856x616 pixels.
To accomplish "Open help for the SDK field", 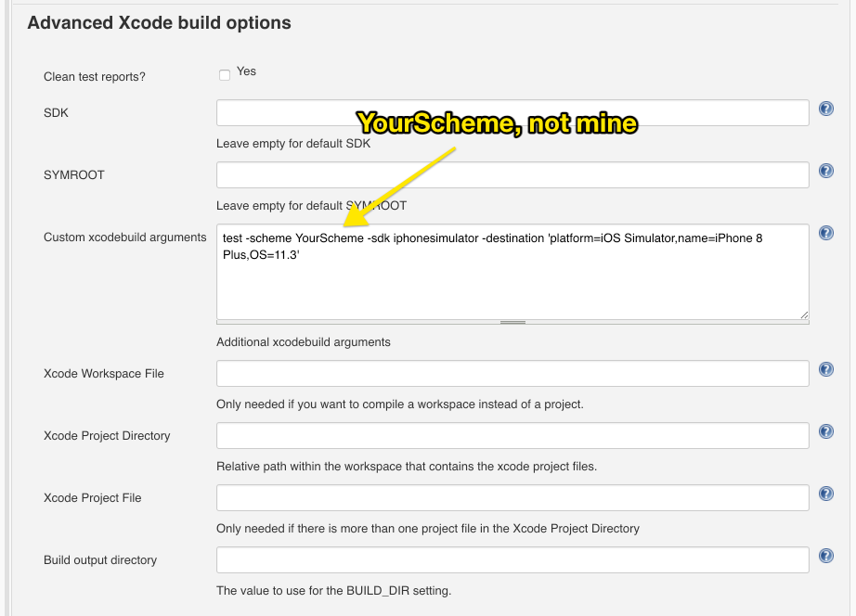I will (x=826, y=109).
